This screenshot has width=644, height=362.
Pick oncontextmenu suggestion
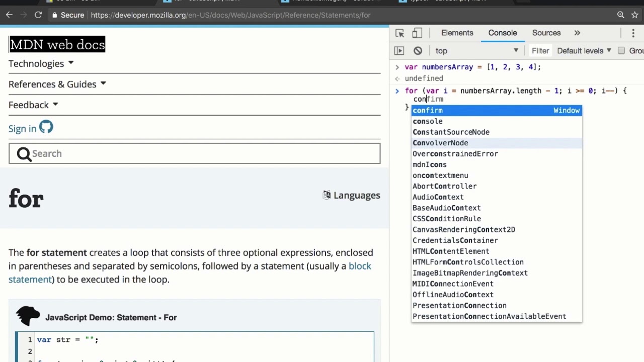coord(497,175)
